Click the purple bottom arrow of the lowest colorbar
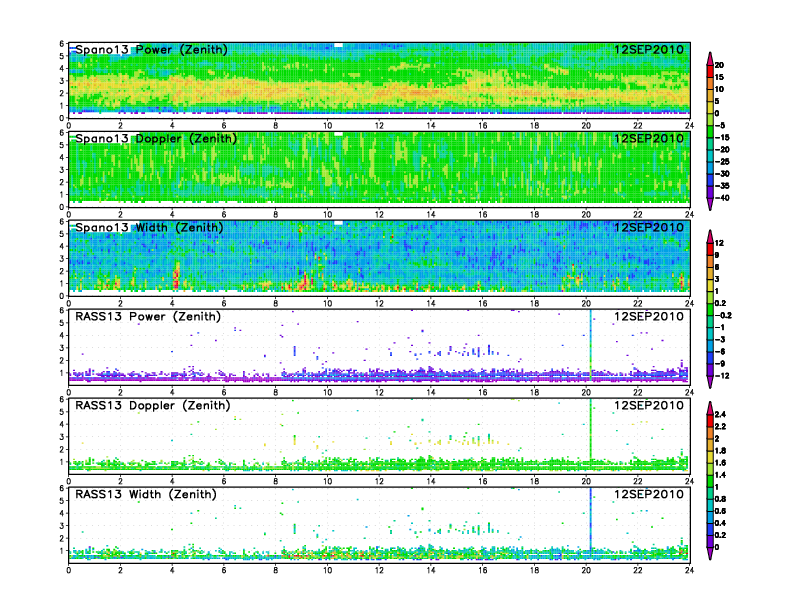This screenshot has height=612, width=792. (x=710, y=553)
